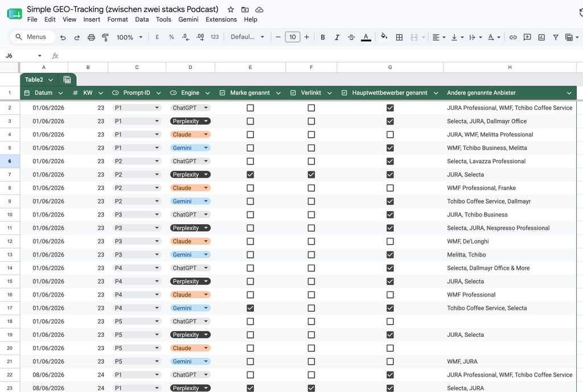583x392 pixels.
Task: Select row 6 header
Action: click(10, 161)
